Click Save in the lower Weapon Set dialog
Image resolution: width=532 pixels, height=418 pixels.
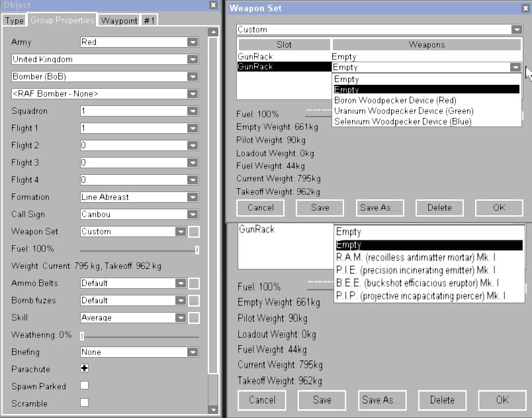click(322, 400)
